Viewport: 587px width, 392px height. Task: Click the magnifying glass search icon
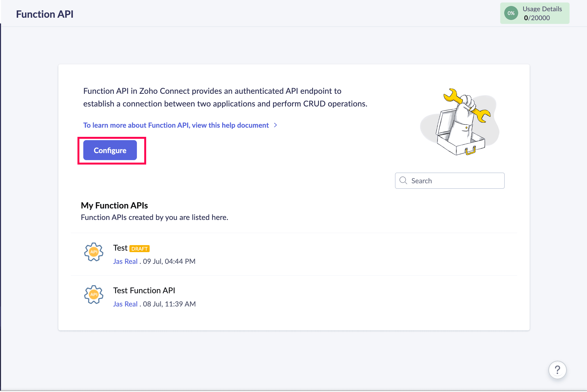coord(403,180)
